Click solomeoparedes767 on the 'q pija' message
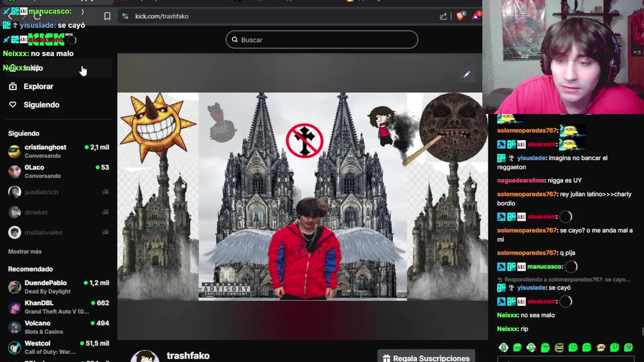The width and height of the screenshot is (644, 362). (527, 253)
